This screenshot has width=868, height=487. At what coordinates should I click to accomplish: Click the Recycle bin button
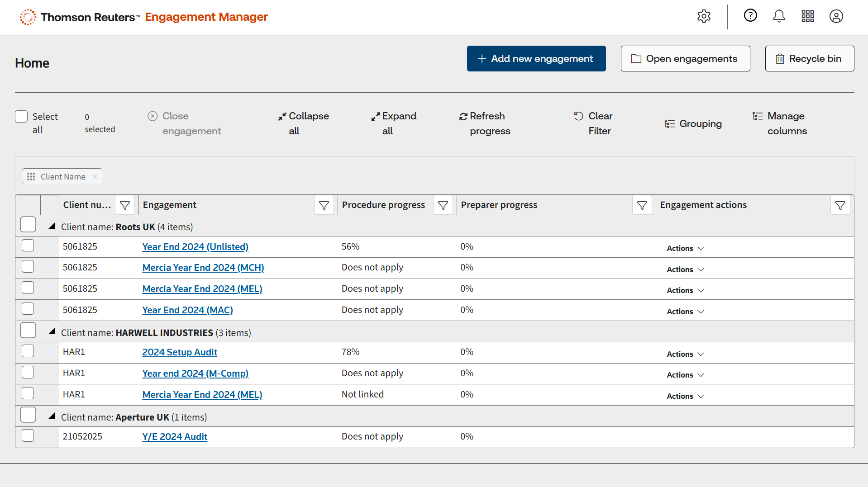[x=809, y=58]
